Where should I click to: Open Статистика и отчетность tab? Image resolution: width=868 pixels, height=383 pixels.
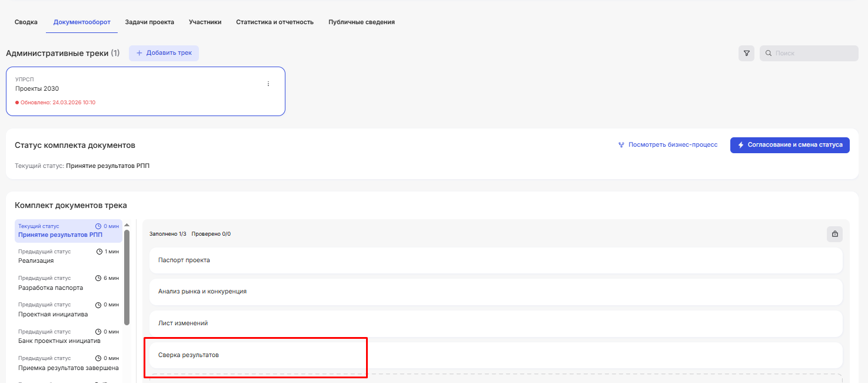point(274,22)
